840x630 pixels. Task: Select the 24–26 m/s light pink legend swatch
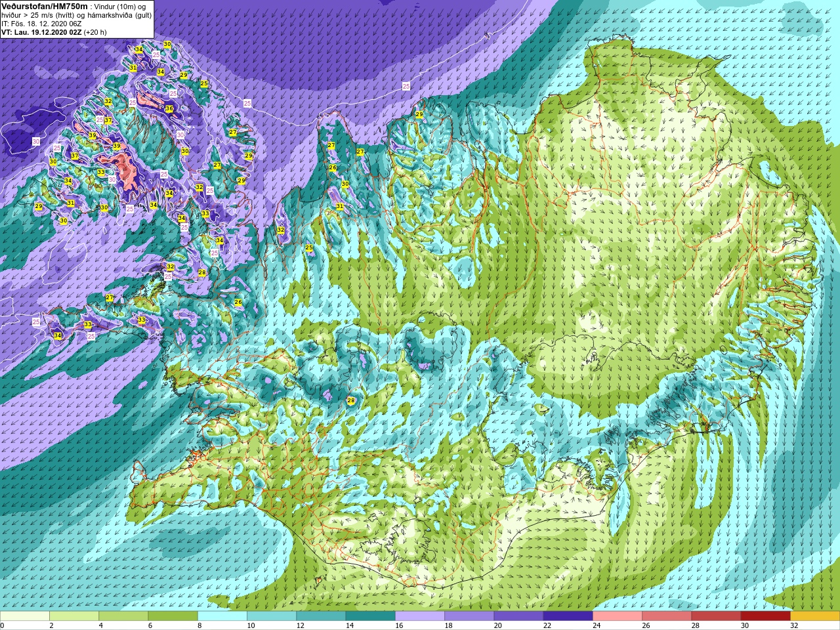(x=618, y=616)
